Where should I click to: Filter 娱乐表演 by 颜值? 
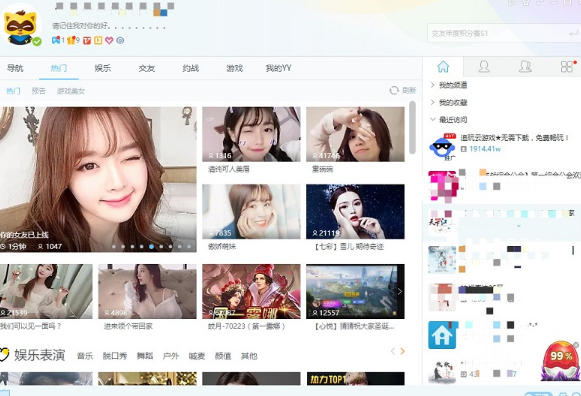pyautogui.click(x=223, y=356)
